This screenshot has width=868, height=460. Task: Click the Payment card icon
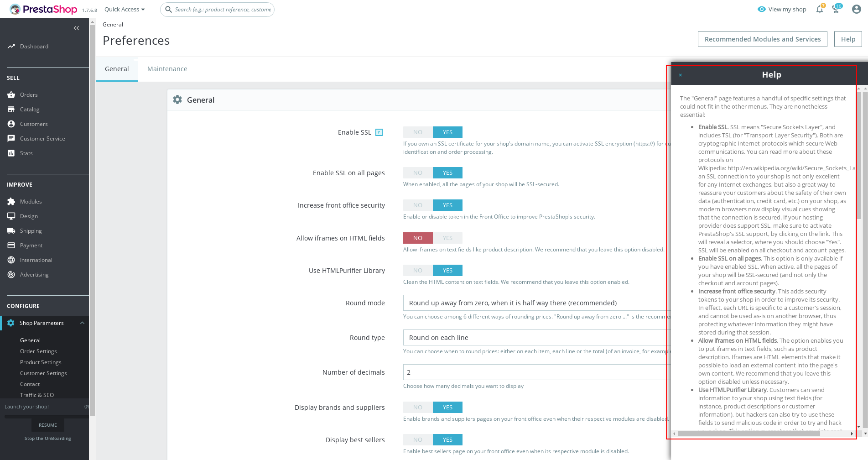[x=11, y=246]
